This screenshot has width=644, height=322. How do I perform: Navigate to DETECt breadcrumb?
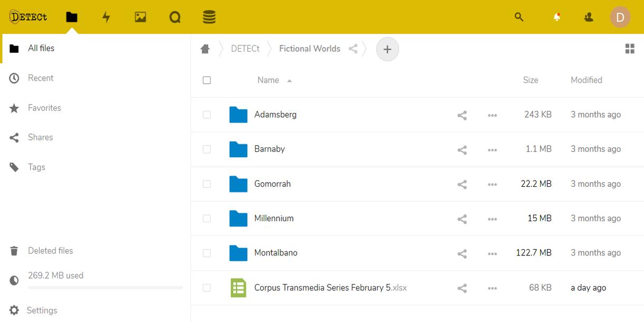(x=245, y=49)
